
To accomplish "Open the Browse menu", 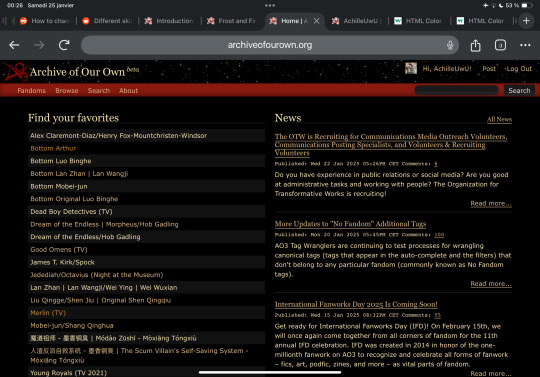I will tap(67, 91).
